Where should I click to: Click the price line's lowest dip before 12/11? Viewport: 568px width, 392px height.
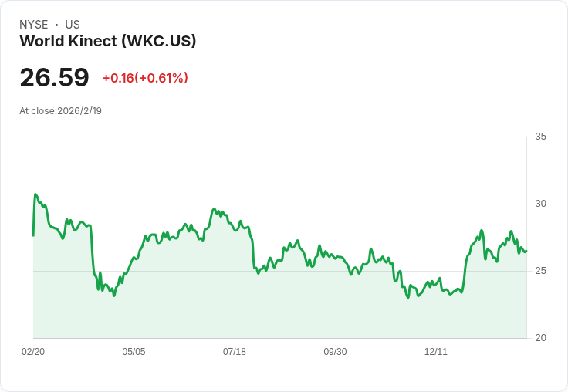[407, 297]
